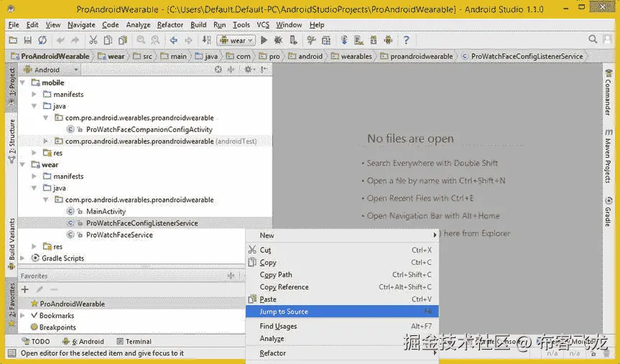Collapse the mobile module node
This screenshot has height=364, width=620.
tap(23, 83)
